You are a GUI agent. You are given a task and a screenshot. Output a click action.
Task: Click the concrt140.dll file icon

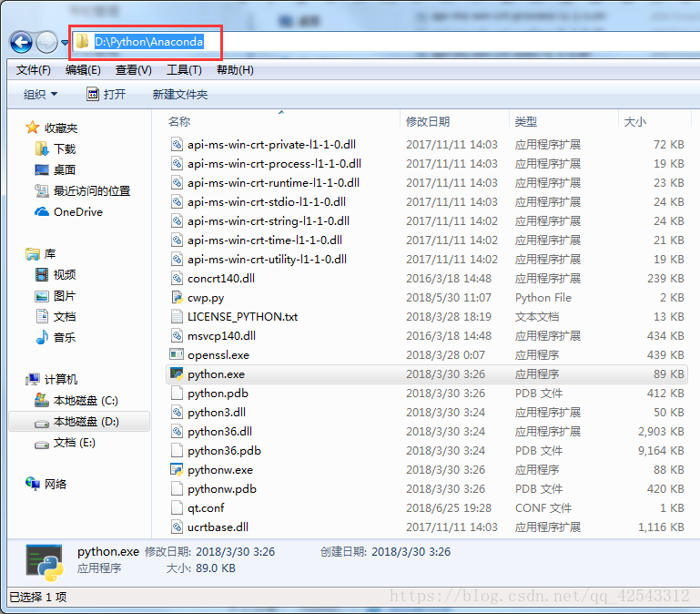click(177, 279)
